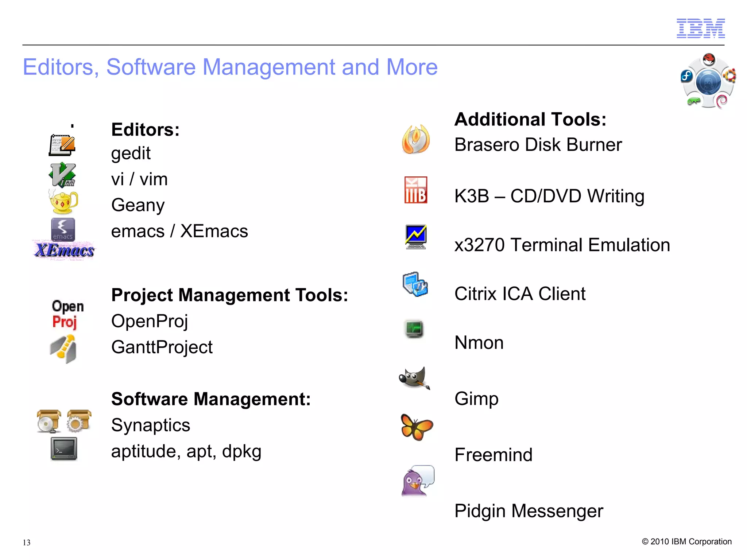Click the 'gedit' text
The height and width of the screenshot is (560, 747).
point(131,153)
